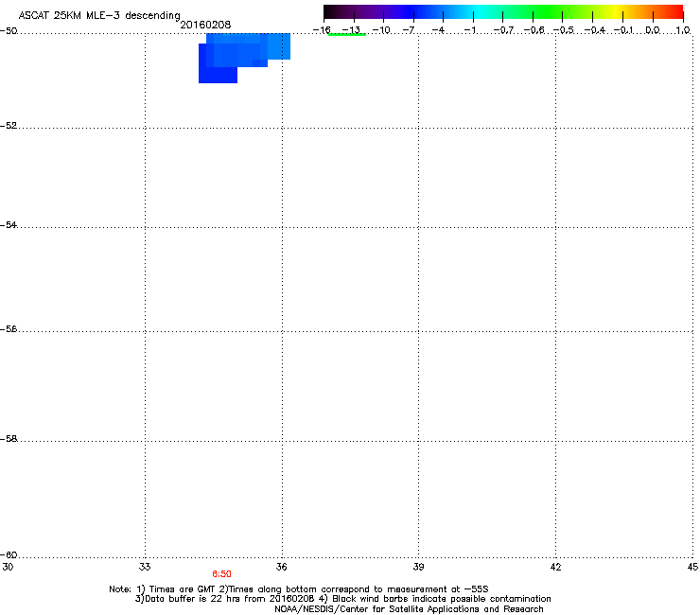Click the '-0.1' colorbar tick label
This screenshot has height=615, width=700.
624,30
